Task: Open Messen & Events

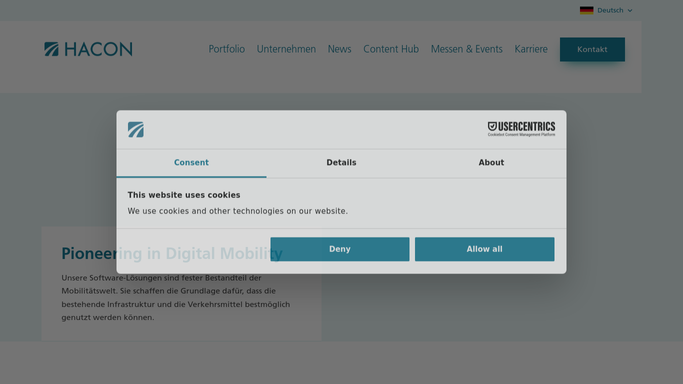Action: click(467, 49)
